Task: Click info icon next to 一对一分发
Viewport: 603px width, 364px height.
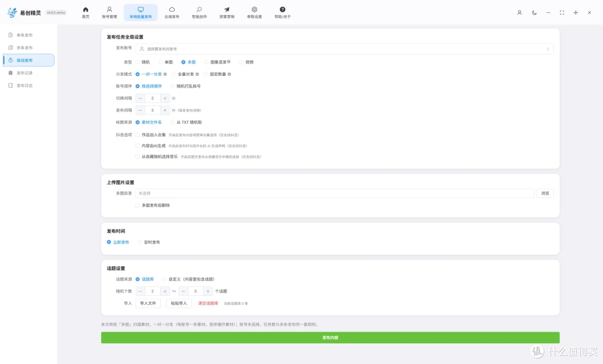Action: tap(165, 74)
